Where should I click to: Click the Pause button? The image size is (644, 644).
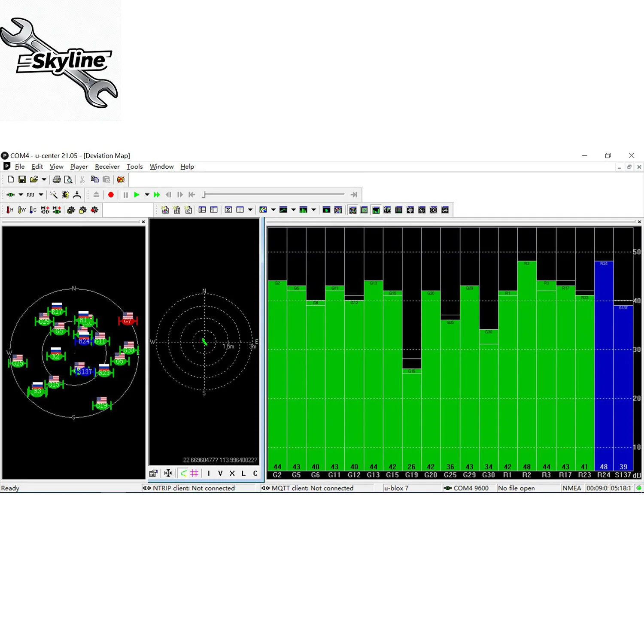(x=126, y=194)
